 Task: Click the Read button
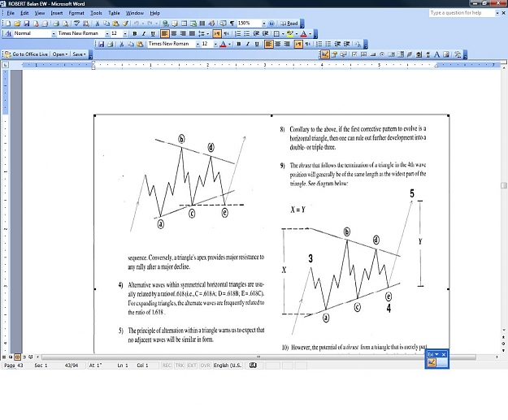(x=289, y=24)
